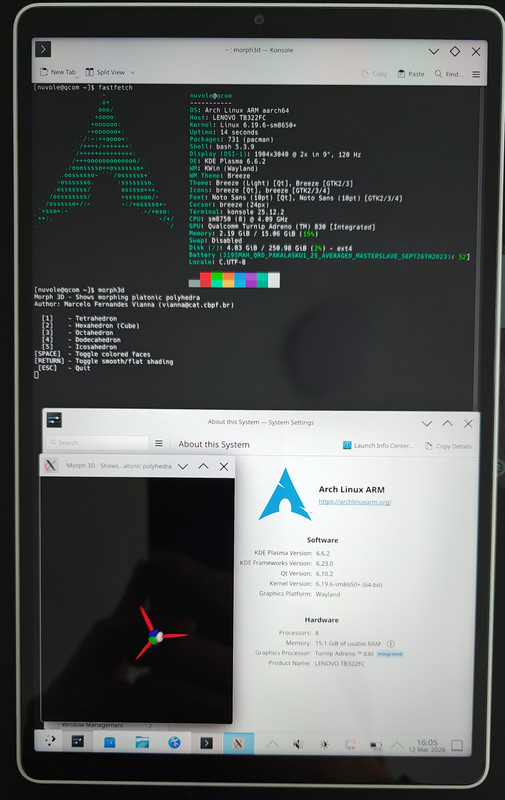This screenshot has height=800, width=505.
Task: Open the System Settings hamburger menu
Action: pyautogui.click(x=159, y=443)
